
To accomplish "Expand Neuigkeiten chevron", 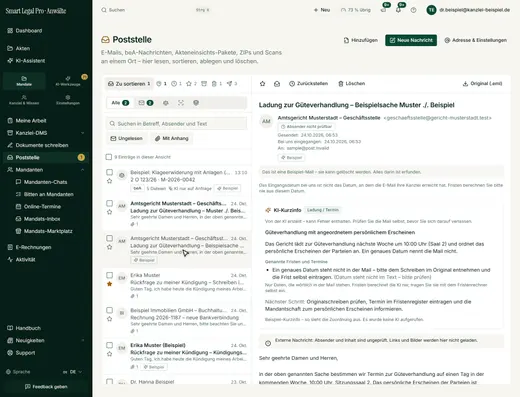I will click(x=82, y=341).
